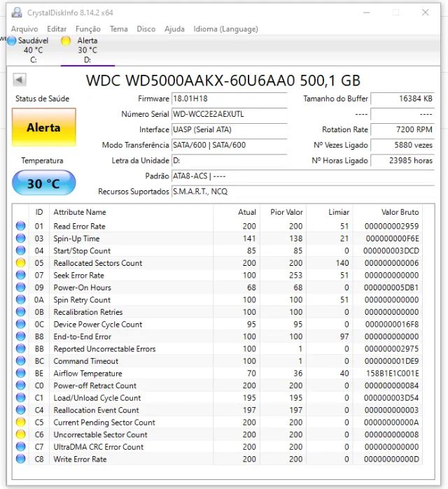
Task: Click status orb of Recalibration Retries row
Action: (20, 312)
